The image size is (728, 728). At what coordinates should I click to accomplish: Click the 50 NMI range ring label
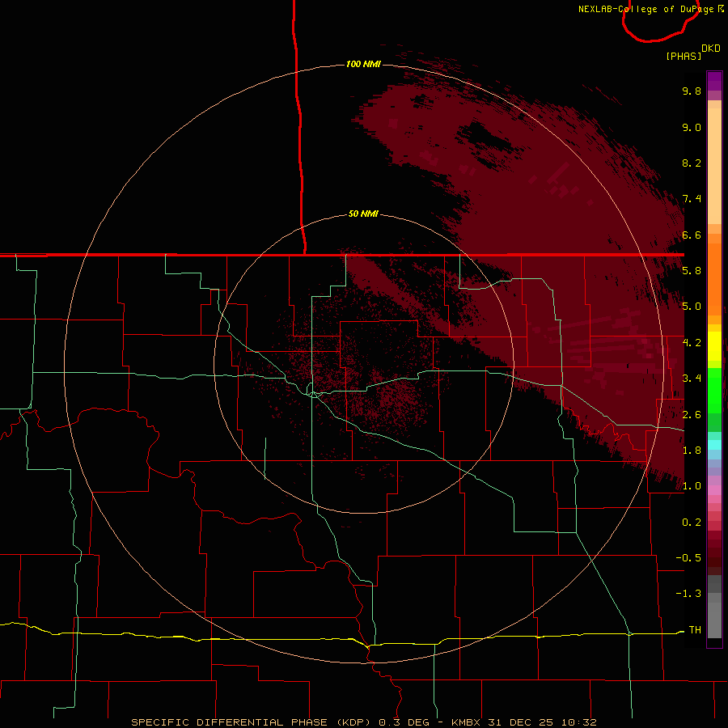pos(363,214)
